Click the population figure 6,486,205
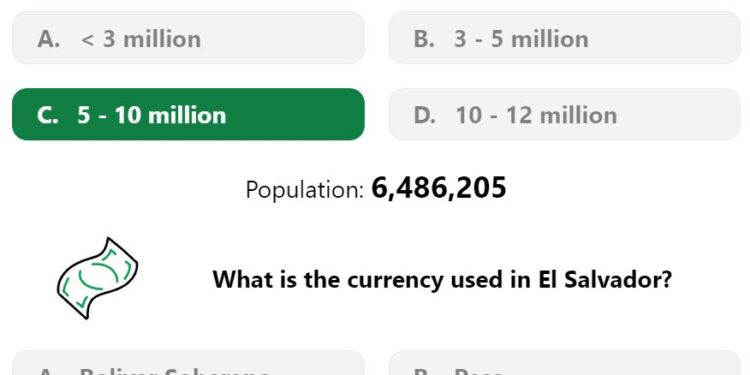 (x=439, y=188)
